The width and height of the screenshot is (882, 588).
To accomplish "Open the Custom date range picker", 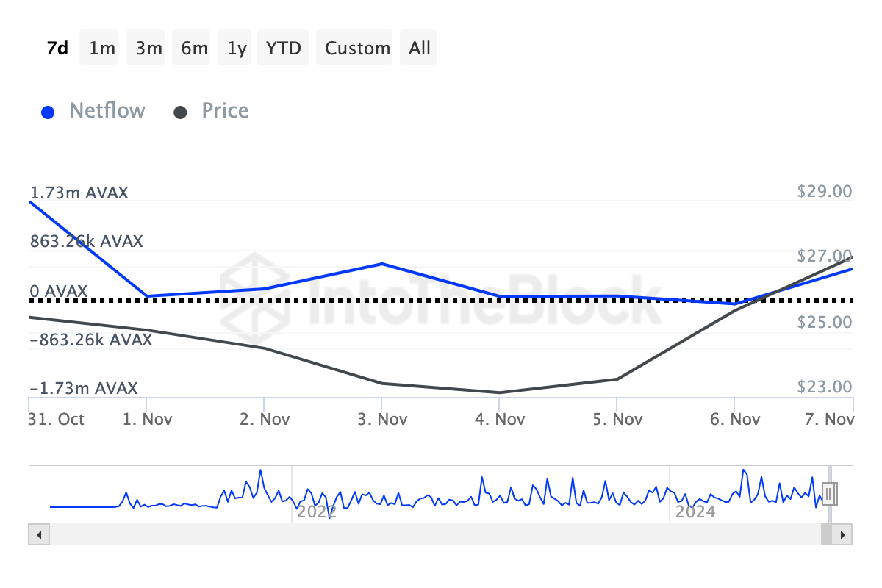I will (x=357, y=48).
